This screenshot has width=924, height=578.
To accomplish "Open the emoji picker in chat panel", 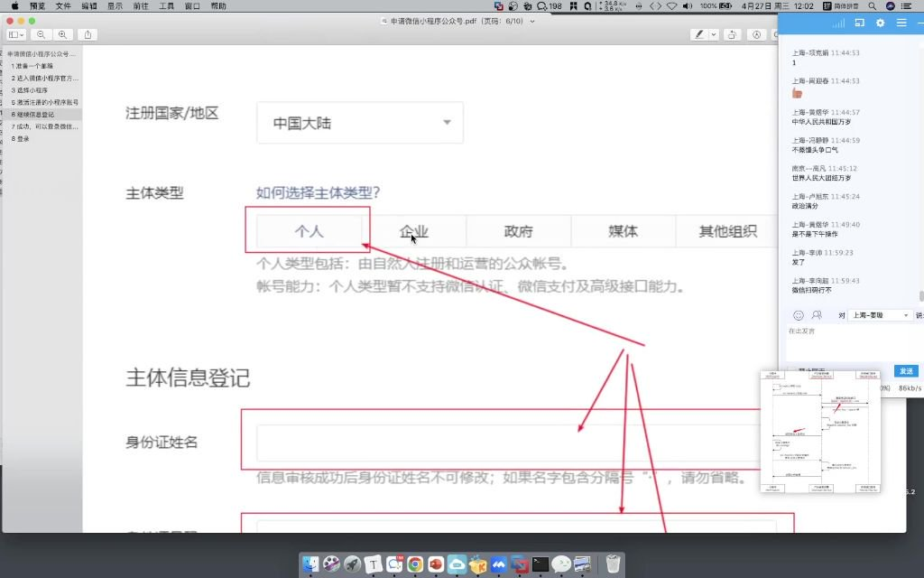I will [x=799, y=315].
